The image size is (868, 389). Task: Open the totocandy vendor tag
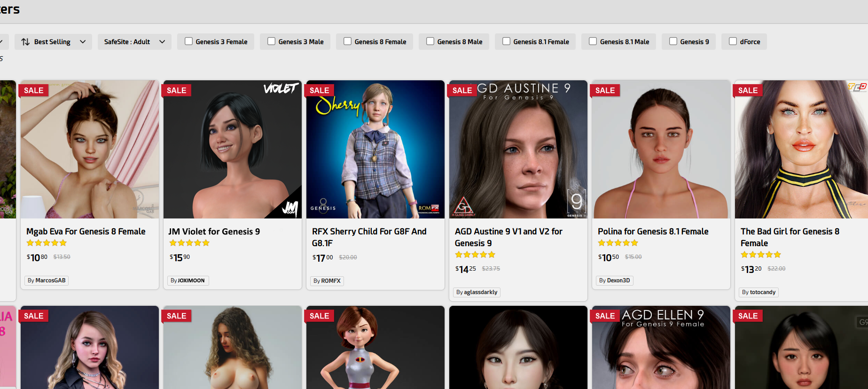(759, 292)
